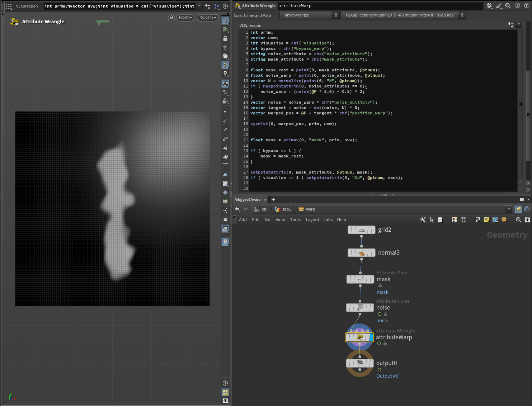The width and height of the screenshot is (532, 406).
Task: Toggle the four-view layout icon at viewport bottom
Action: (x=225, y=392)
